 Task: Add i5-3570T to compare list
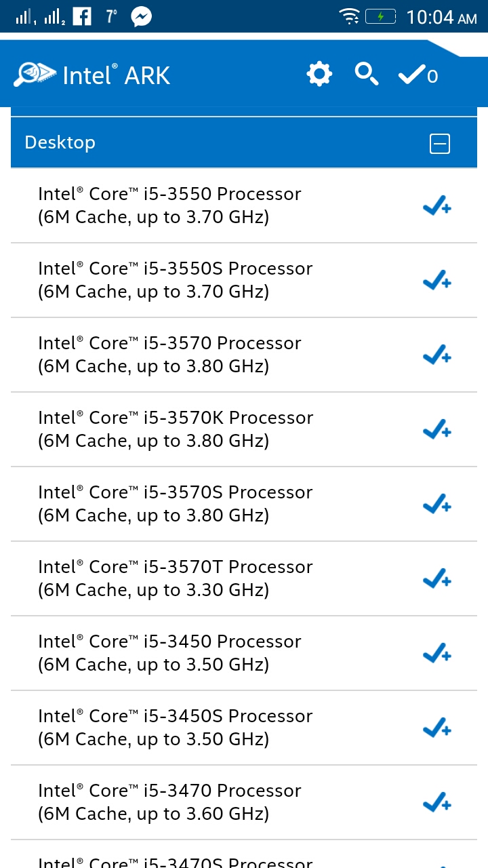coord(436,578)
